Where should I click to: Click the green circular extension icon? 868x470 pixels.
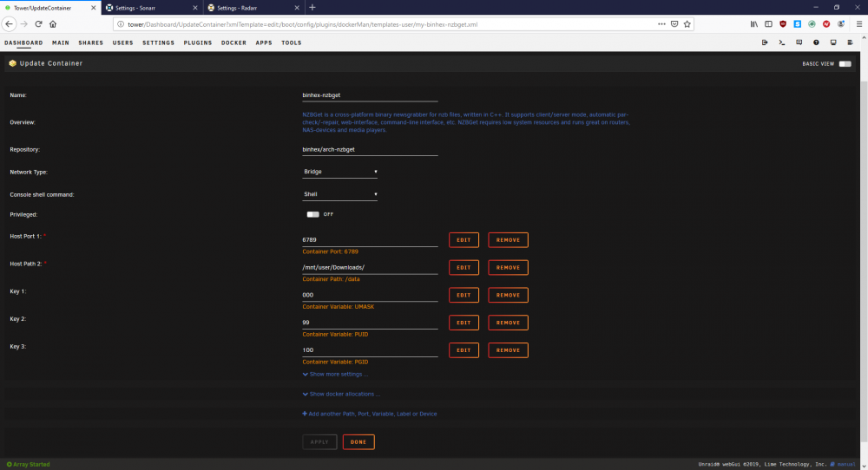[x=812, y=24]
